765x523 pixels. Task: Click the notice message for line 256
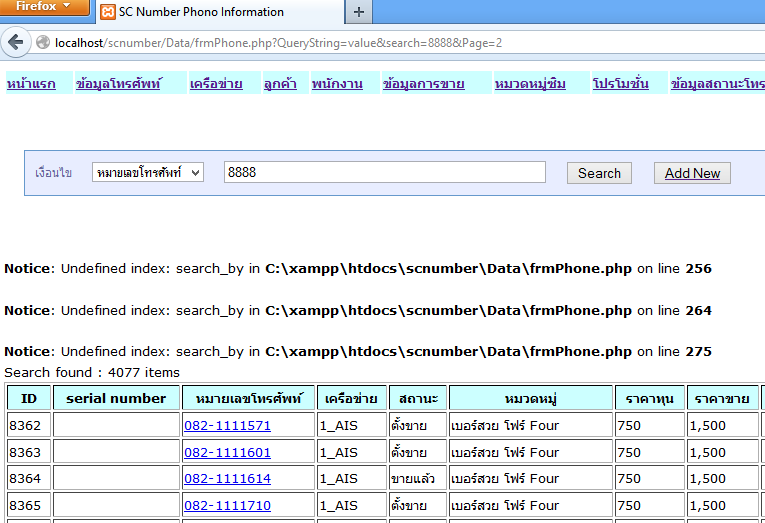tap(358, 269)
